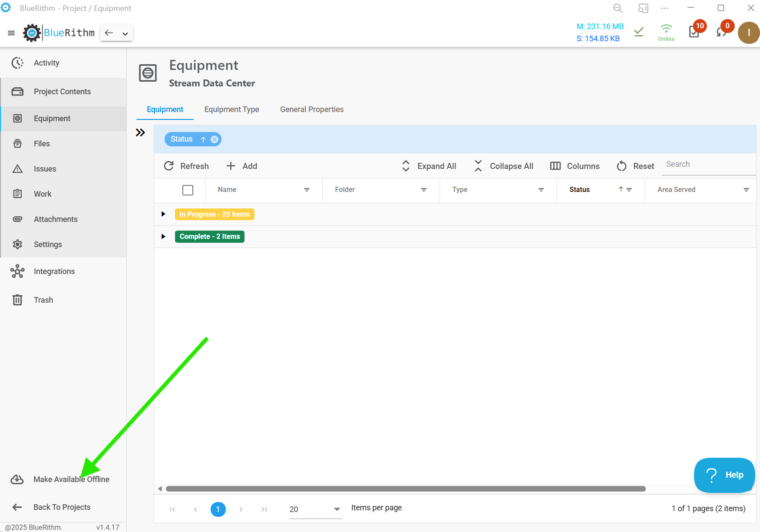Viewport: 760px width, 532px height.
Task: Click into the Search field
Action: 709,164
